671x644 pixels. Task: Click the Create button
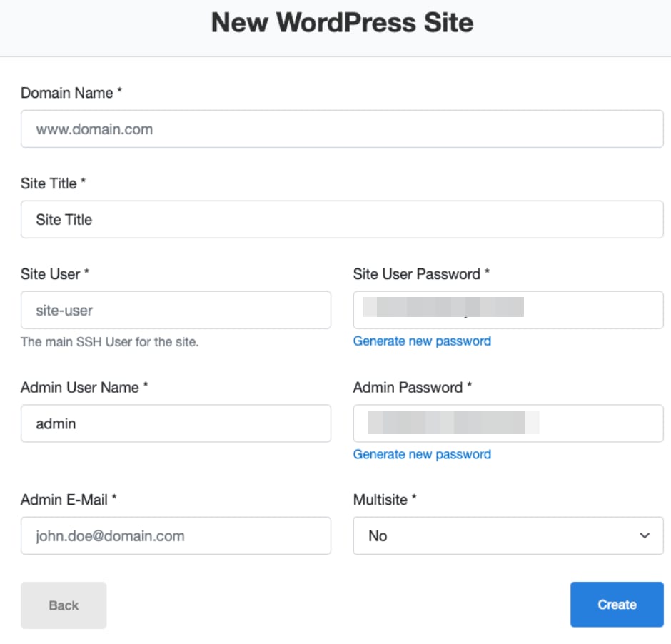616,604
